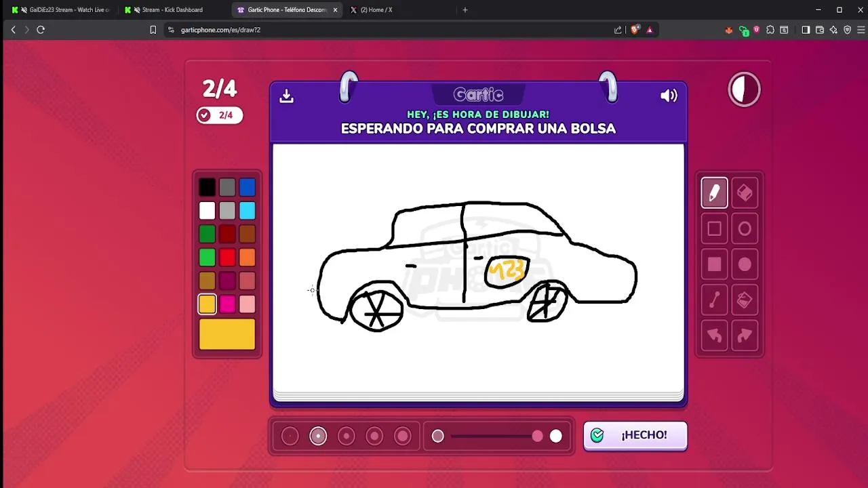868x488 pixels.
Task: Share this page via share icon
Action: pos(618,30)
